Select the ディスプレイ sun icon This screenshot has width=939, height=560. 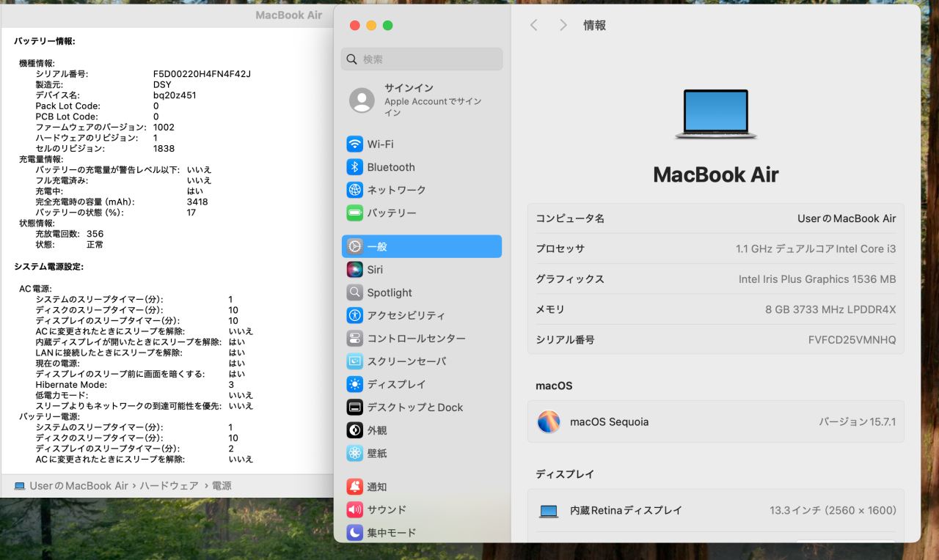[355, 384]
